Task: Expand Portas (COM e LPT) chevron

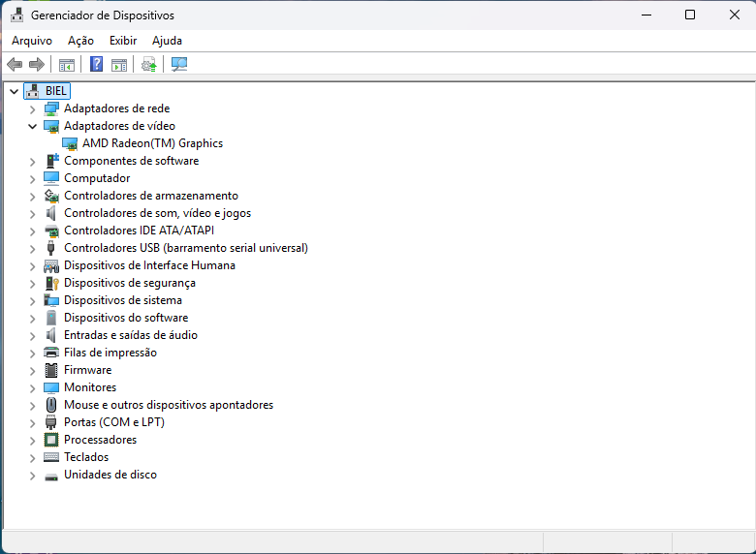Action: (32, 423)
